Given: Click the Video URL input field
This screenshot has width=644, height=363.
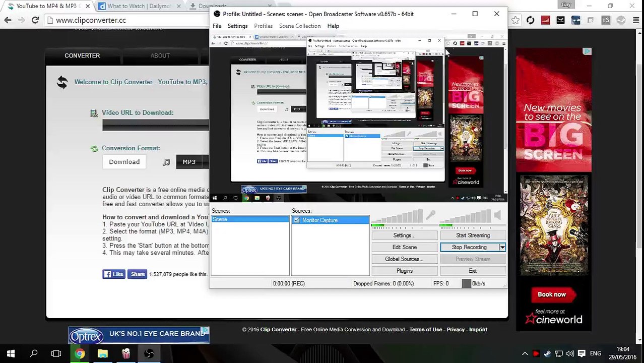Looking at the screenshot, I should 155,126.
